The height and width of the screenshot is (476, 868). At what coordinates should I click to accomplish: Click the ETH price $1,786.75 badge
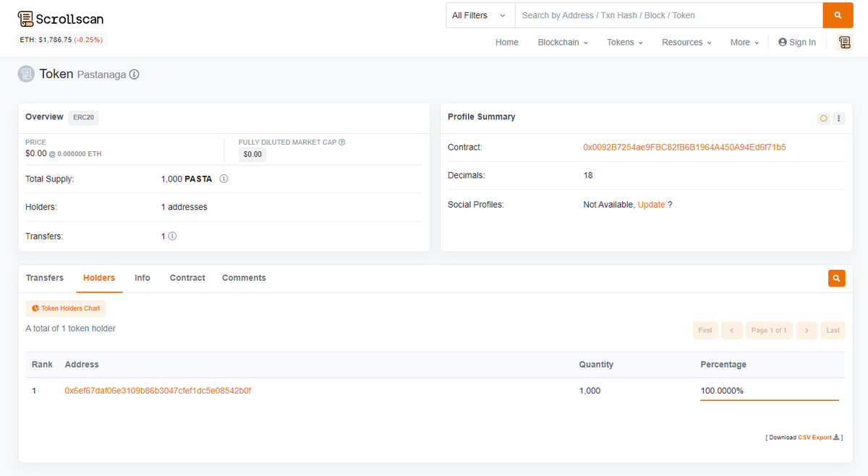point(62,40)
